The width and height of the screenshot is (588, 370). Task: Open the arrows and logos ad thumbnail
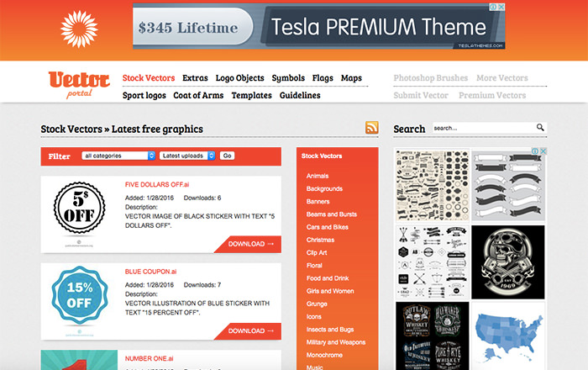pyautogui.click(x=433, y=262)
